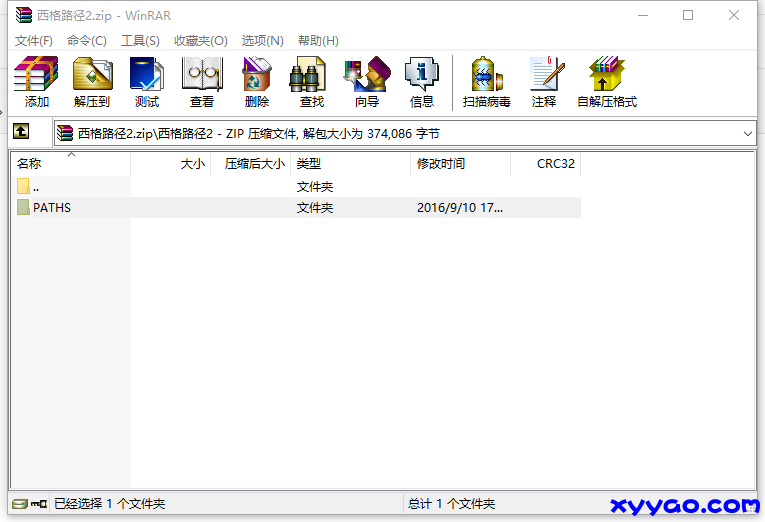Click the address path text field
The image size is (765, 522).
click(405, 134)
